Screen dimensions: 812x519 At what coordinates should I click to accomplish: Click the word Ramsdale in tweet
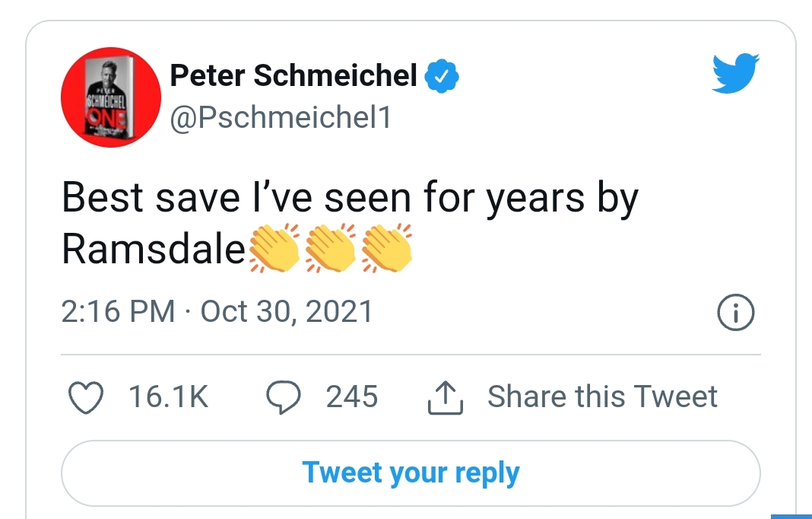[x=154, y=249]
